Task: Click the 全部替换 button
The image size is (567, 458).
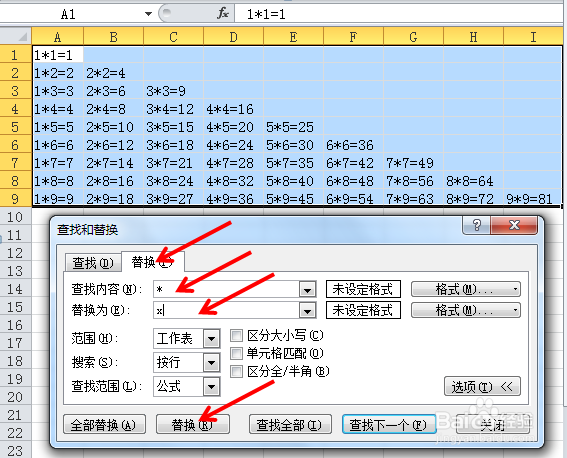Action: [104, 424]
